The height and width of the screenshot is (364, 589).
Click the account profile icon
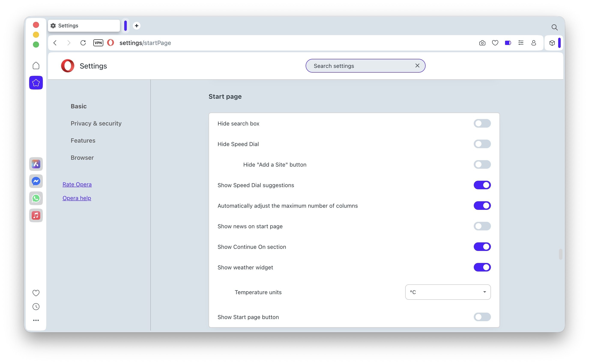coord(534,43)
